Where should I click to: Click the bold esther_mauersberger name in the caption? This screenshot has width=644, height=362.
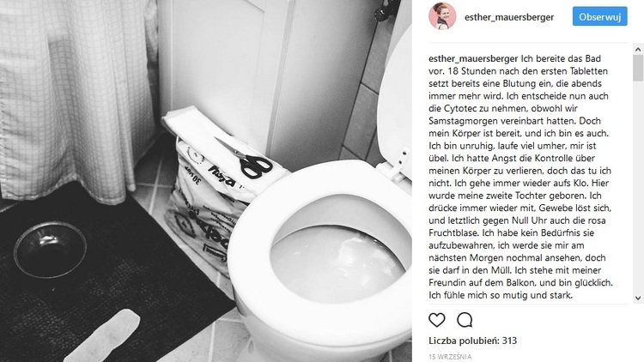pos(473,58)
